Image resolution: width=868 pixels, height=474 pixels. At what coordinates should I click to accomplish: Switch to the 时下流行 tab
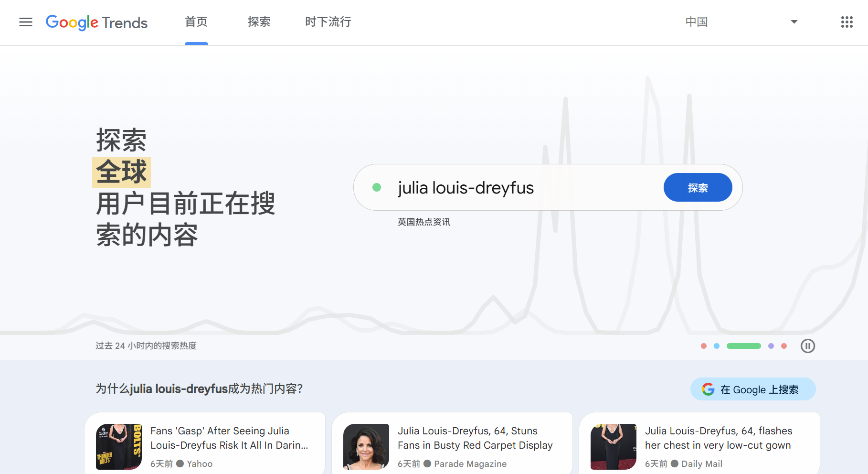[328, 22]
